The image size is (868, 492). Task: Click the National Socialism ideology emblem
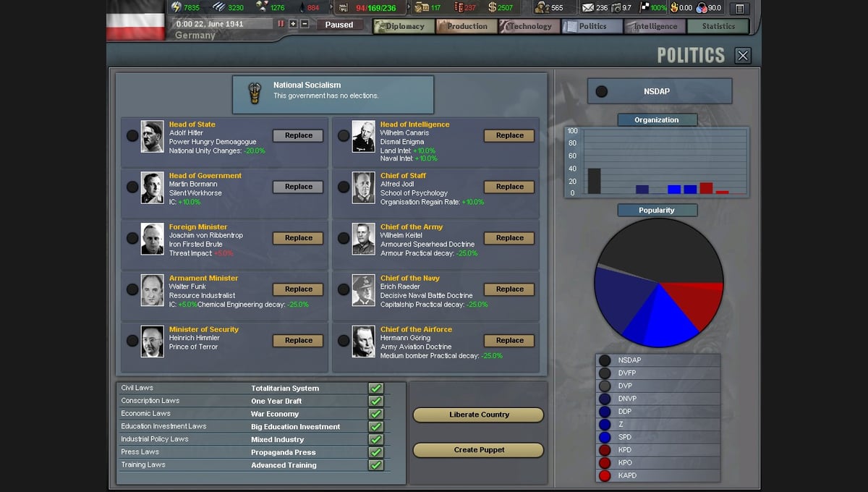pos(254,93)
